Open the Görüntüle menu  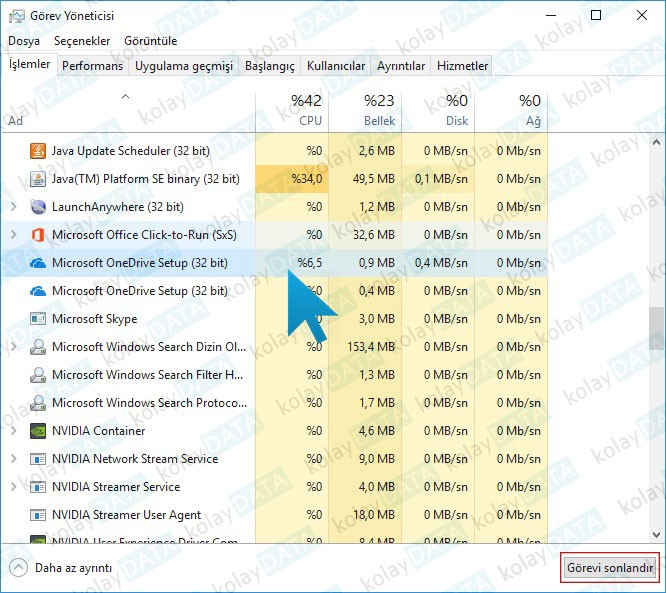point(150,41)
